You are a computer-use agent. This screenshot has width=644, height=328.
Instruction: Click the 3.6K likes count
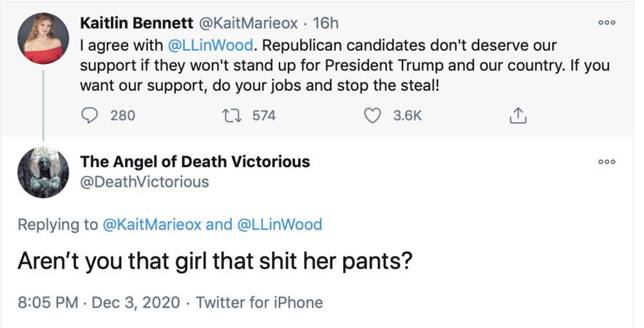(407, 115)
